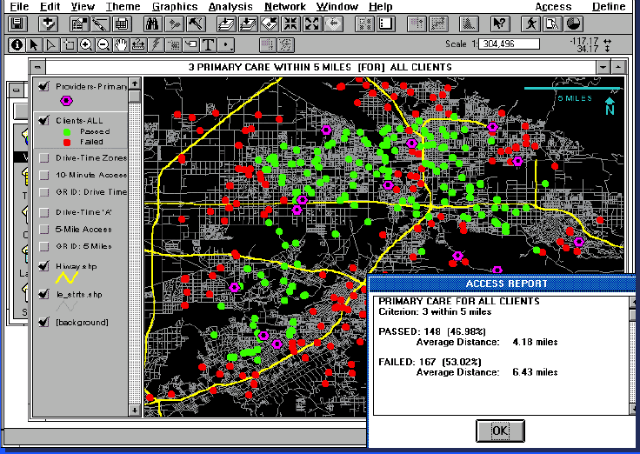Select the Label tag tool

[191, 44]
